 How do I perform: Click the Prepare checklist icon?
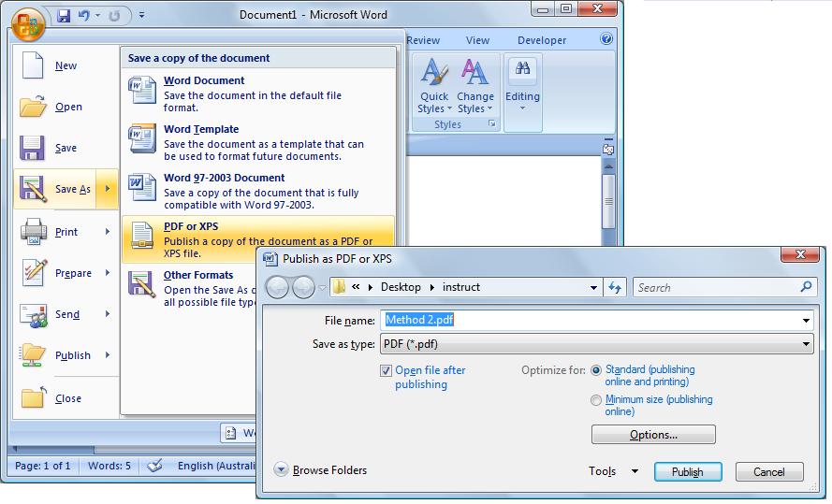click(35, 272)
